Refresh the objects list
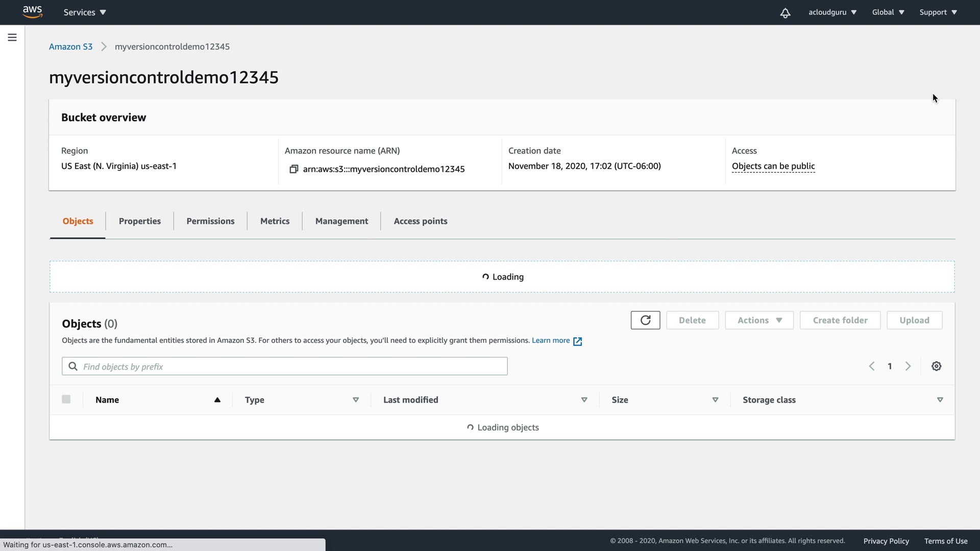980x551 pixels. click(x=645, y=320)
